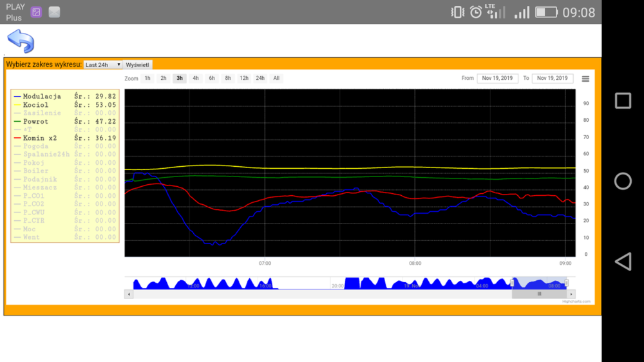Click the navigator scrollbar left arrow
The image size is (644, 362).
coord(129,294)
